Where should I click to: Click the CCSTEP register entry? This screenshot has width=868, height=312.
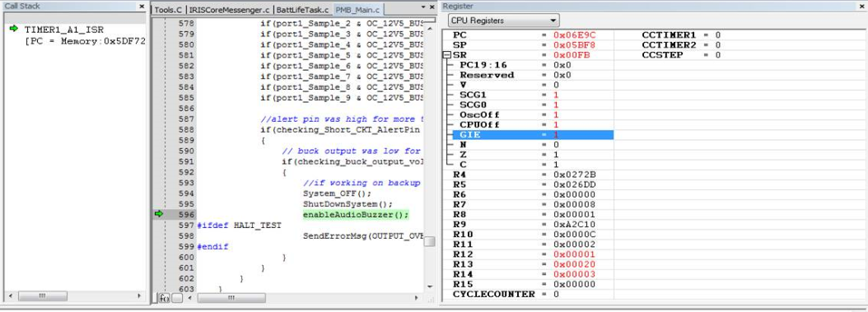pyautogui.click(x=681, y=55)
